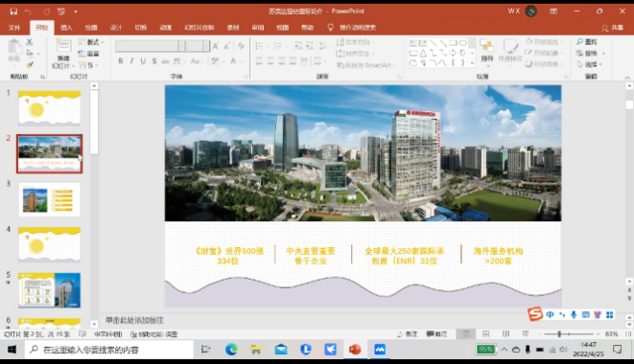This screenshot has height=364, width=634.
Task: Toggle Bold formatting button
Action: tap(121, 61)
